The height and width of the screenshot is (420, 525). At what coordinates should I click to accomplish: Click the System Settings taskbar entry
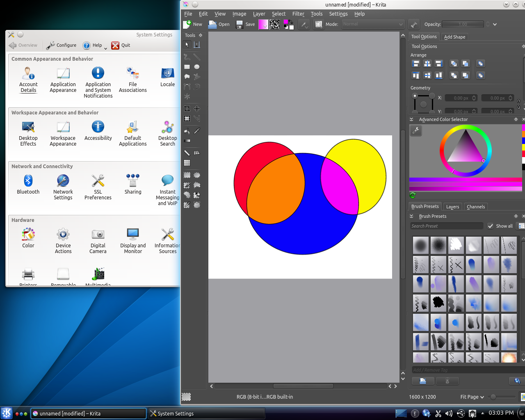tap(206, 413)
